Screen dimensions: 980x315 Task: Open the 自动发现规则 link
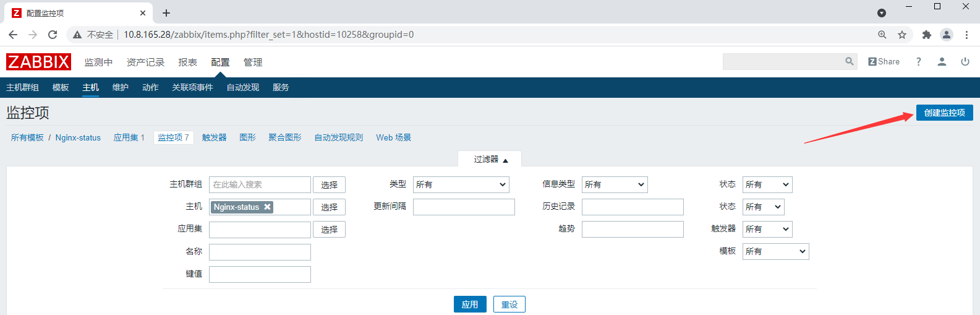click(339, 137)
